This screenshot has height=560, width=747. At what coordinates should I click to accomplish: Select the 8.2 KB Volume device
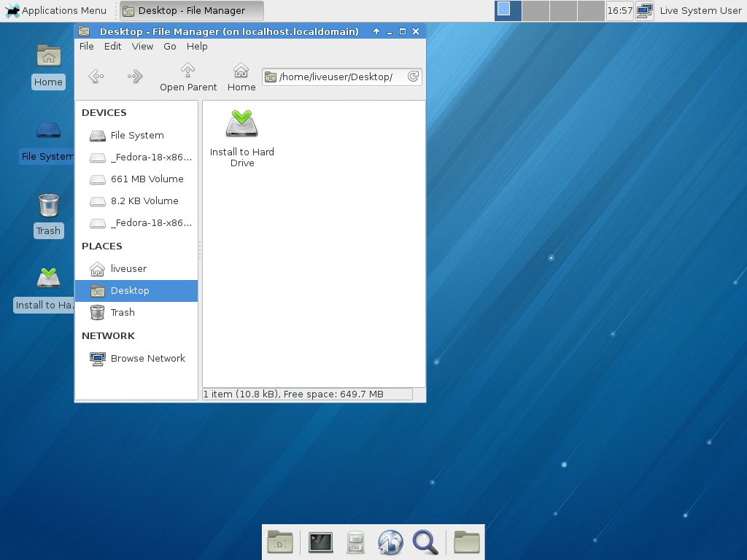point(136,201)
